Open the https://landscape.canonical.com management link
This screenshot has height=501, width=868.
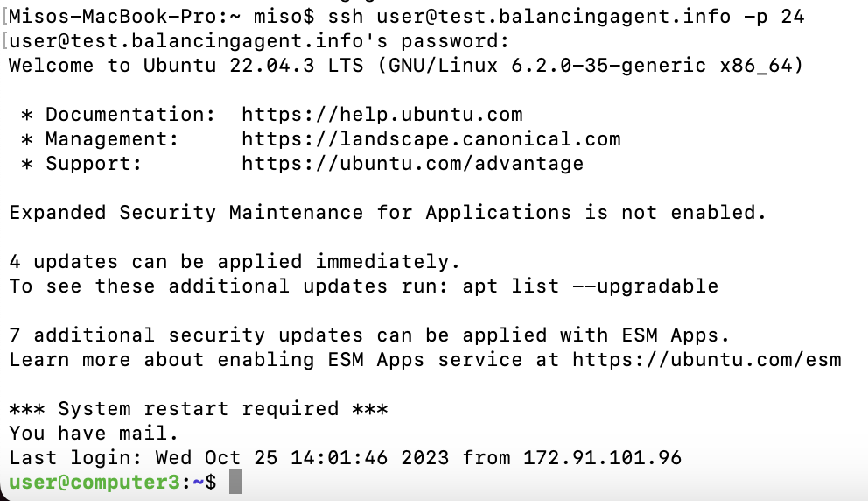coord(431,139)
